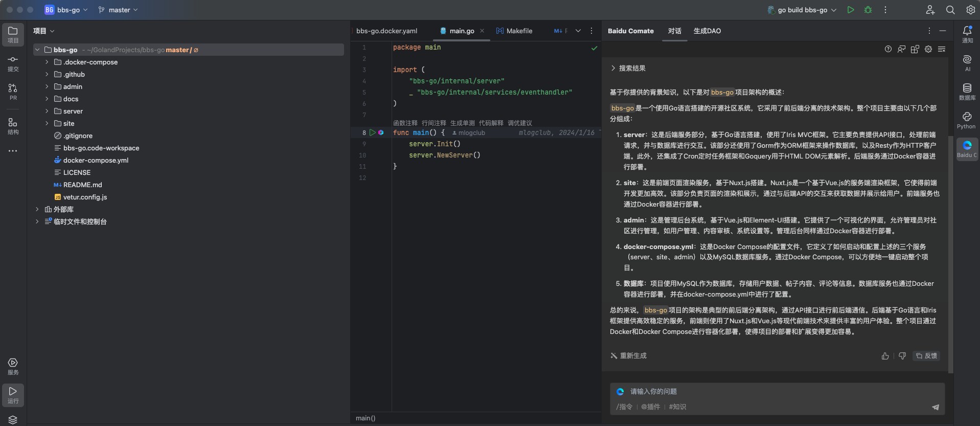This screenshot has height=426, width=980.
Task: Click 行间注释 code lens link
Action: [434, 123]
